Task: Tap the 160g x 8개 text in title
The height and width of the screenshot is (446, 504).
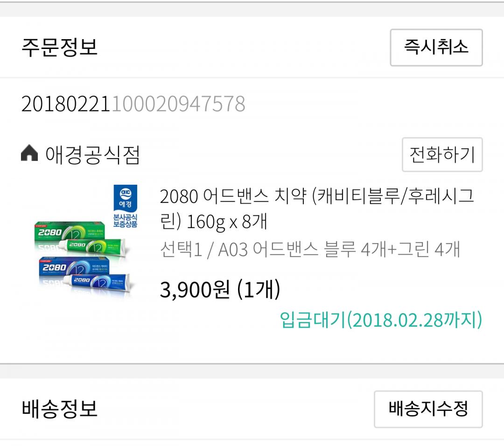Action: tap(227, 222)
